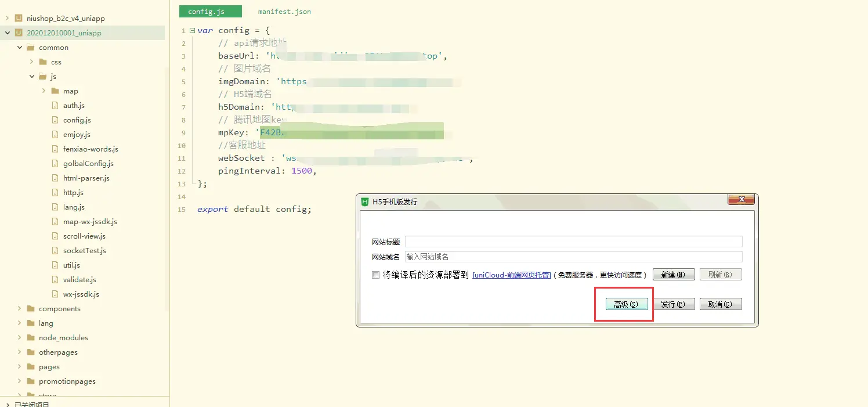Switch to the manifest.json tab
The image size is (868, 407).
[284, 12]
